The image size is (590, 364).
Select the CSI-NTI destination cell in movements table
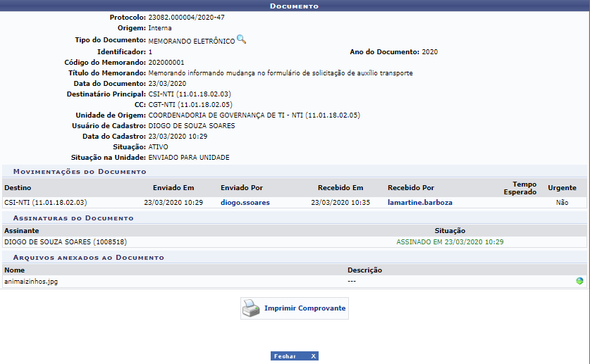point(45,202)
